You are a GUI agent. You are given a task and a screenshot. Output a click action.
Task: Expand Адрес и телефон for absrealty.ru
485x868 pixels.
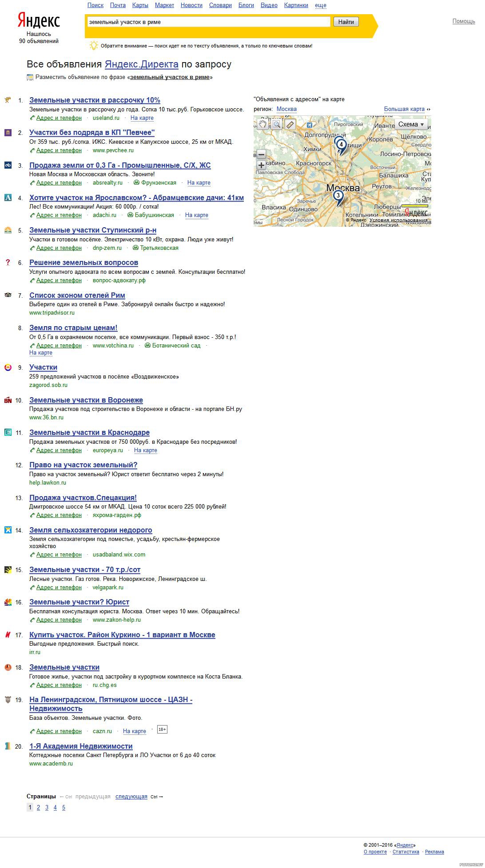(59, 183)
